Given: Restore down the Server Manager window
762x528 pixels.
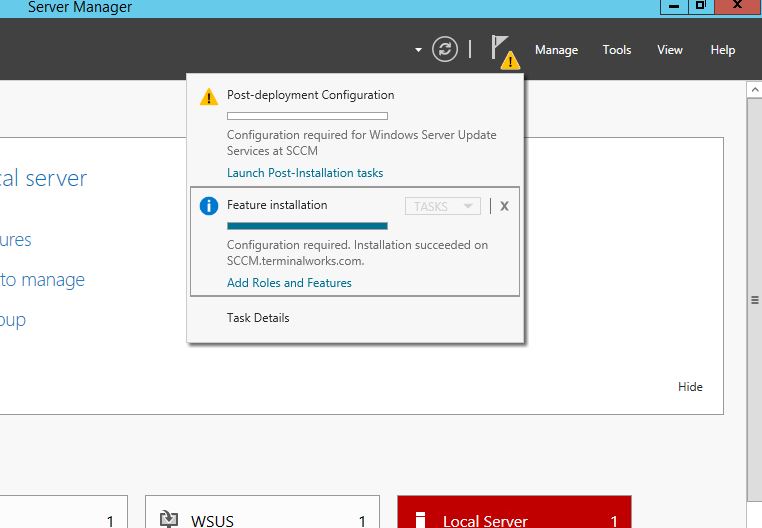Looking at the screenshot, I should [701, 6].
